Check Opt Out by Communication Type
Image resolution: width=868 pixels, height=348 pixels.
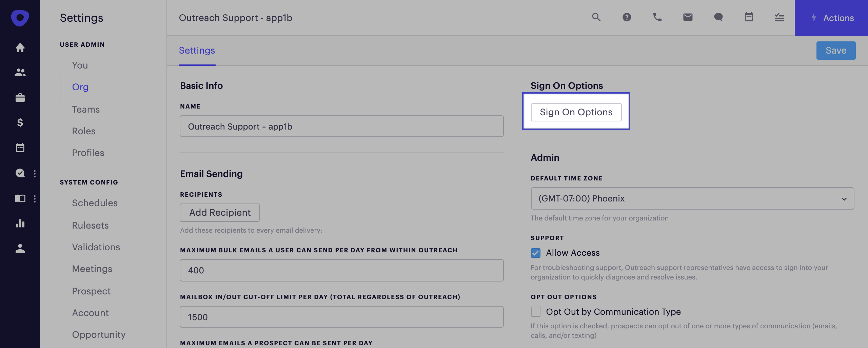pos(536,312)
